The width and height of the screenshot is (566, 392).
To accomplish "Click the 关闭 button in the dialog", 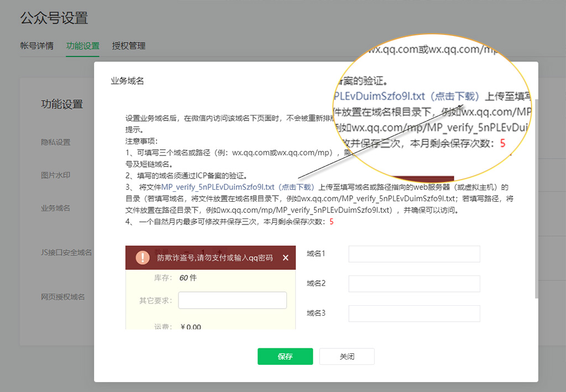I will 347,356.
